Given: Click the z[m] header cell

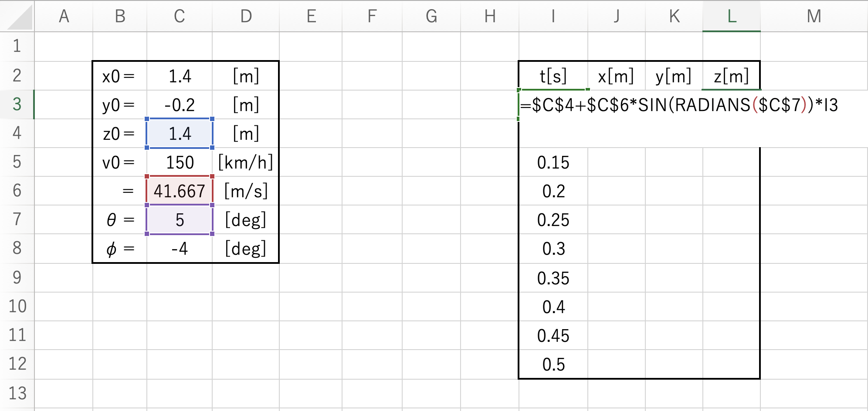Looking at the screenshot, I should (732, 76).
